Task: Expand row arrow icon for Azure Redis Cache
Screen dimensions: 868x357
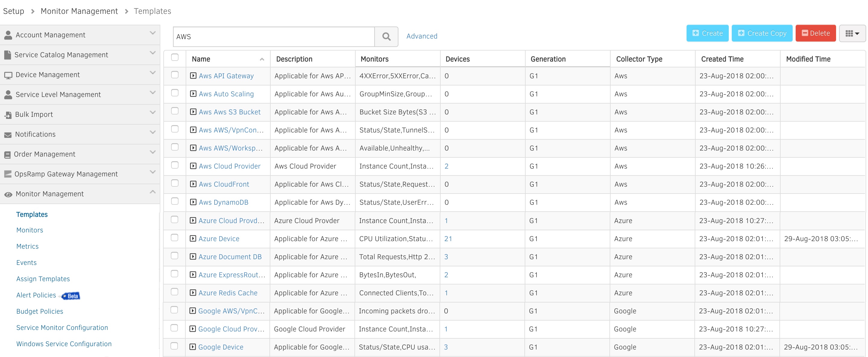Action: pyautogui.click(x=193, y=293)
